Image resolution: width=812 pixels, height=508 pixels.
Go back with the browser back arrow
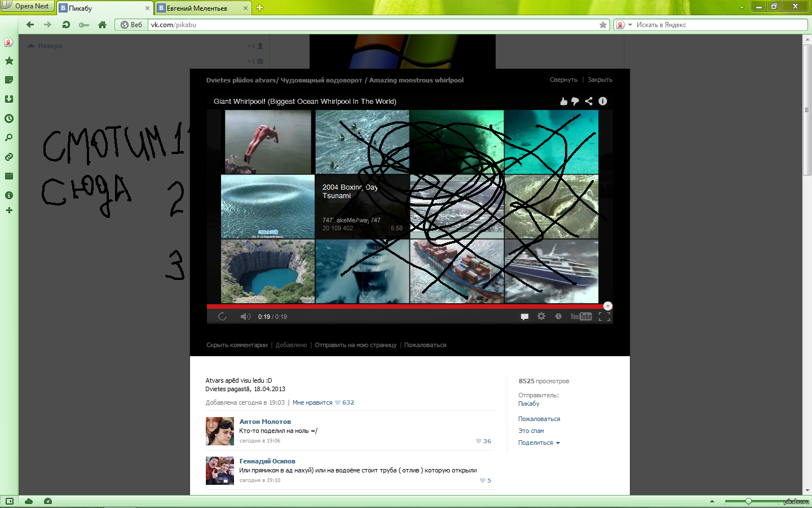point(30,25)
